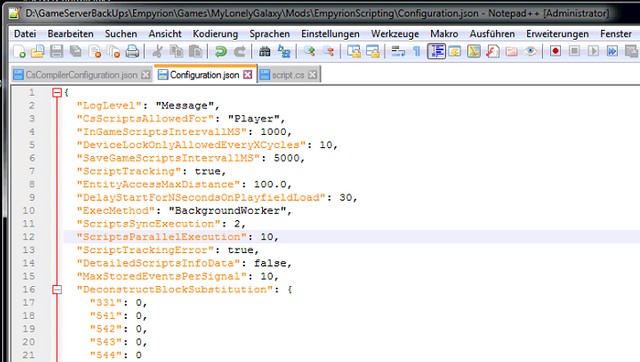Open a file using the folder icon
The height and width of the screenshot is (362, 640).
point(38,51)
